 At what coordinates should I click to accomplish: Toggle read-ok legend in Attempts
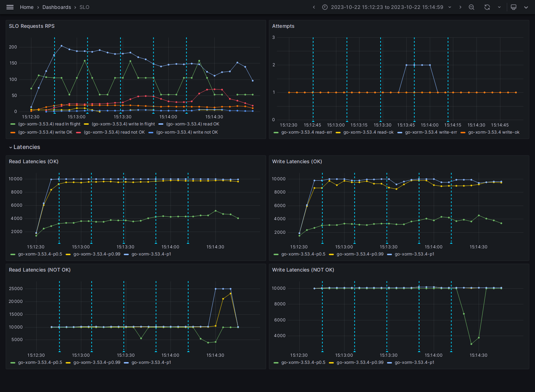[368, 132]
